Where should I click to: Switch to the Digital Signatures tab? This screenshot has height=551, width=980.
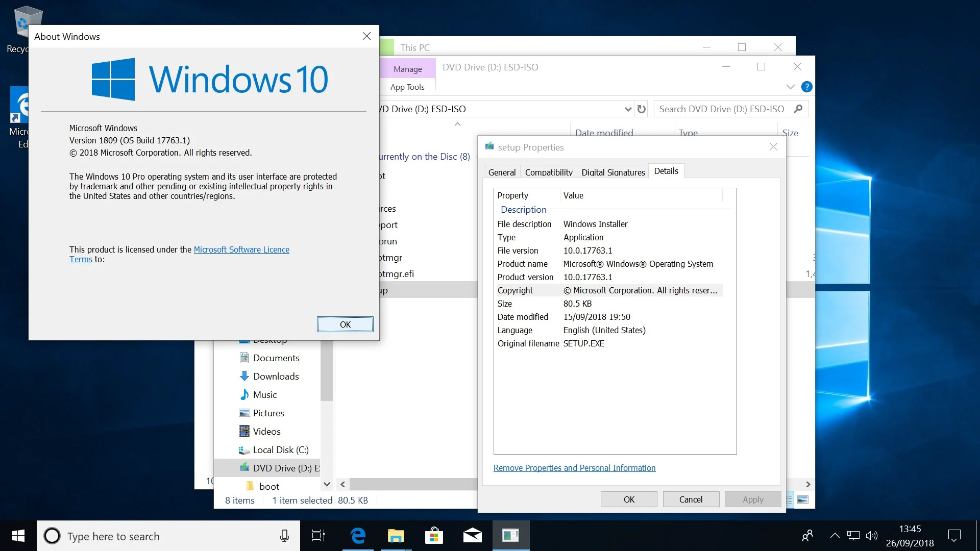(x=613, y=172)
